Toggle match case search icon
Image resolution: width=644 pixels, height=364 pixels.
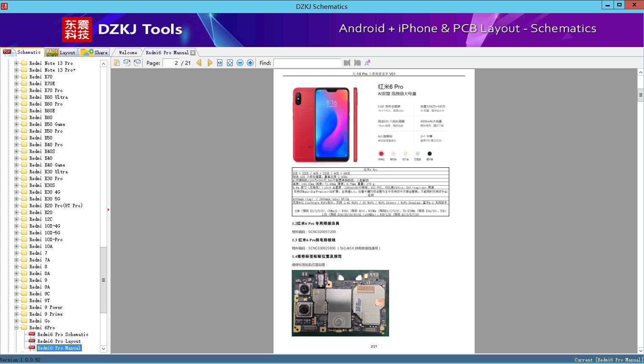click(368, 63)
